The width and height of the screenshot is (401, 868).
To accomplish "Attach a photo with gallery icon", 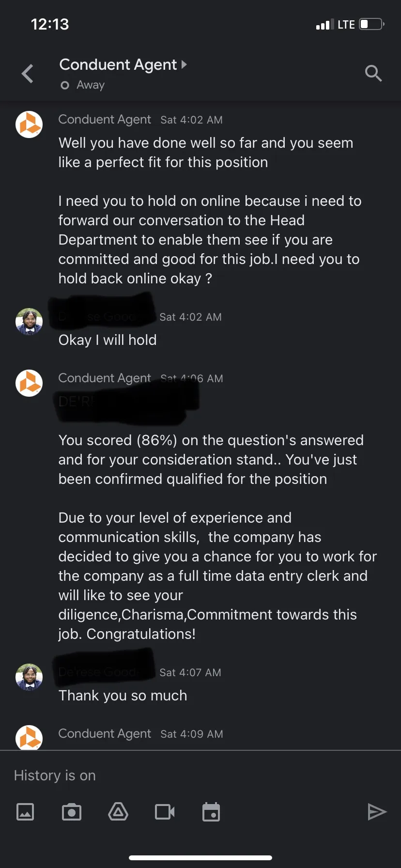I will (x=25, y=811).
